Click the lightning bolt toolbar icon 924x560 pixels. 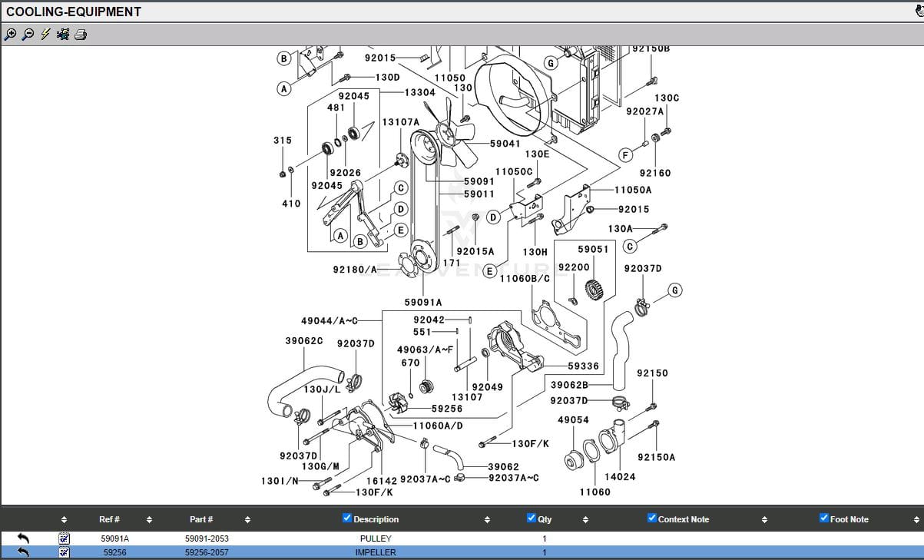click(45, 35)
